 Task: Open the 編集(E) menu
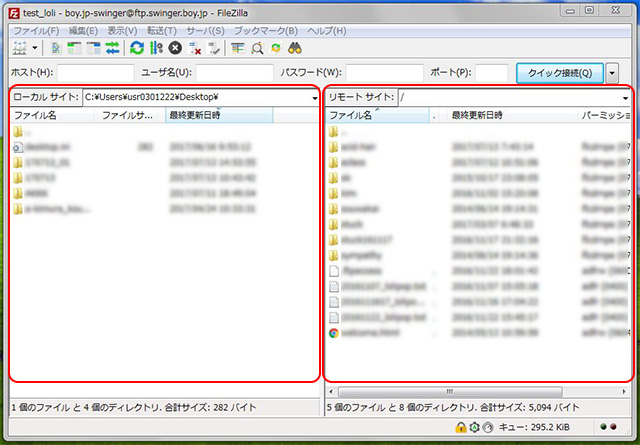point(83,31)
